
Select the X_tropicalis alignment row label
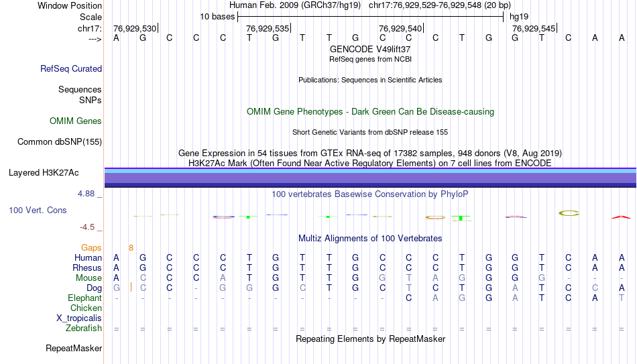pyautogui.click(x=79, y=318)
